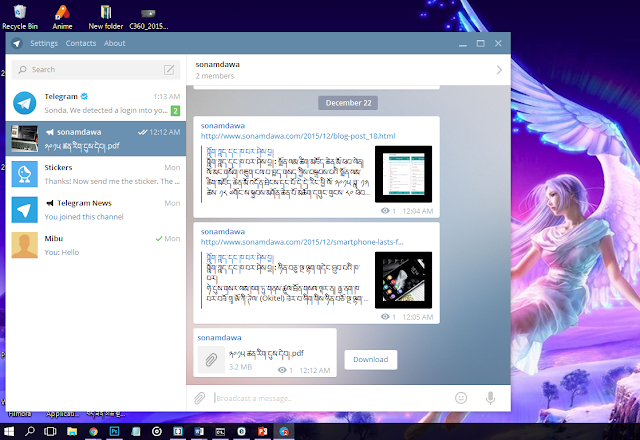Click Mibu's profile avatar
This screenshot has width=640, height=440.
24,245
